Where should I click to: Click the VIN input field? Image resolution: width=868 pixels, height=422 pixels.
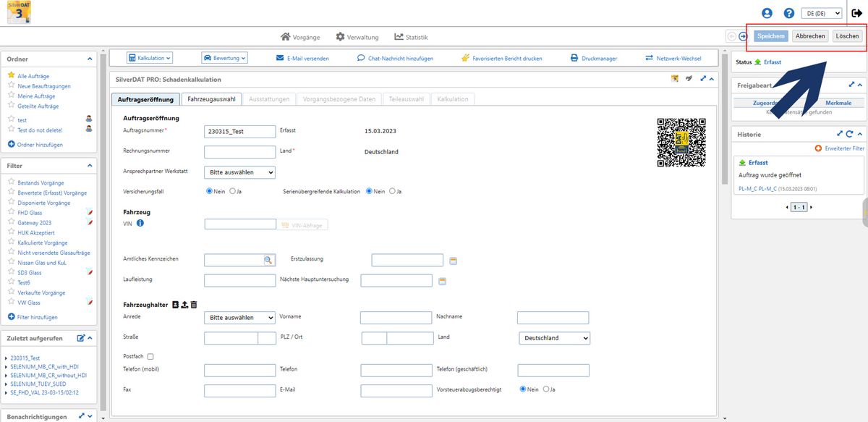click(x=240, y=224)
